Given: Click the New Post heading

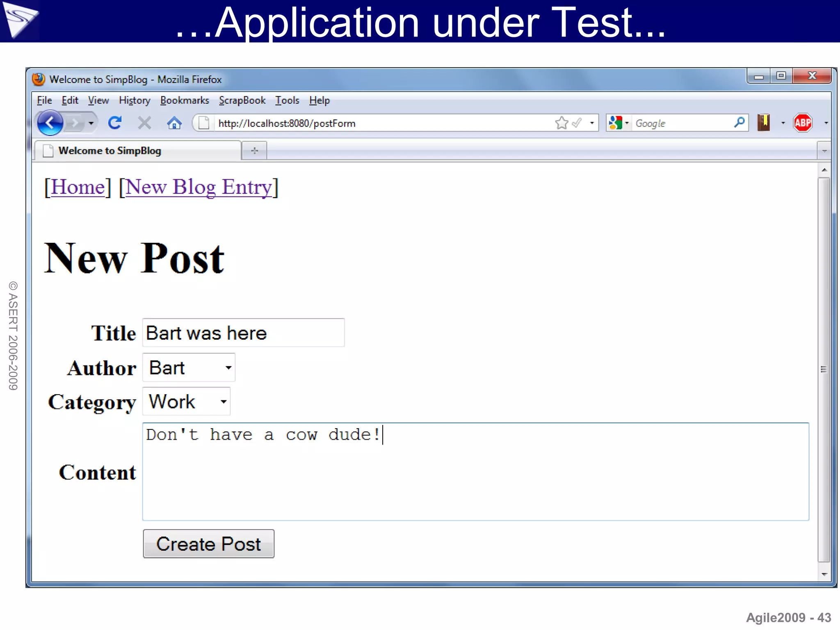Looking at the screenshot, I should click(x=134, y=258).
